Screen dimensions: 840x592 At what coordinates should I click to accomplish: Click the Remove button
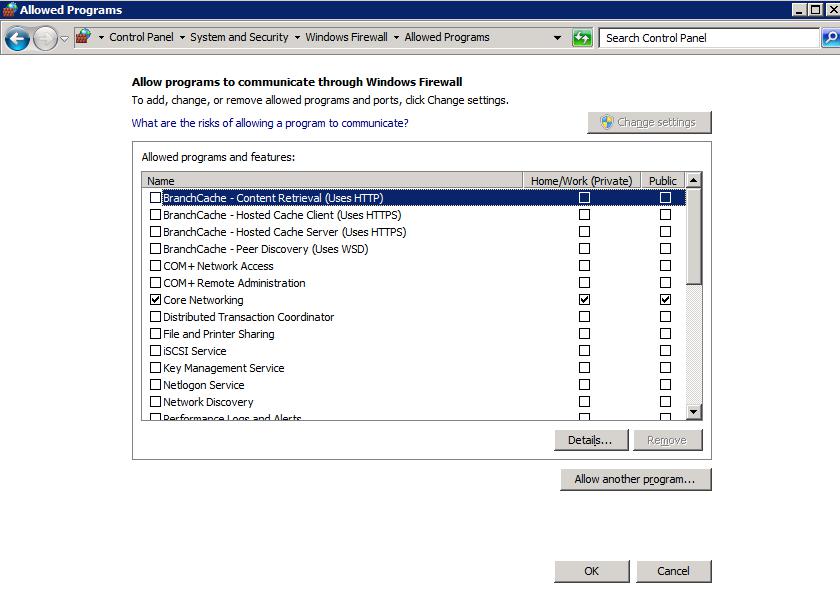click(668, 440)
